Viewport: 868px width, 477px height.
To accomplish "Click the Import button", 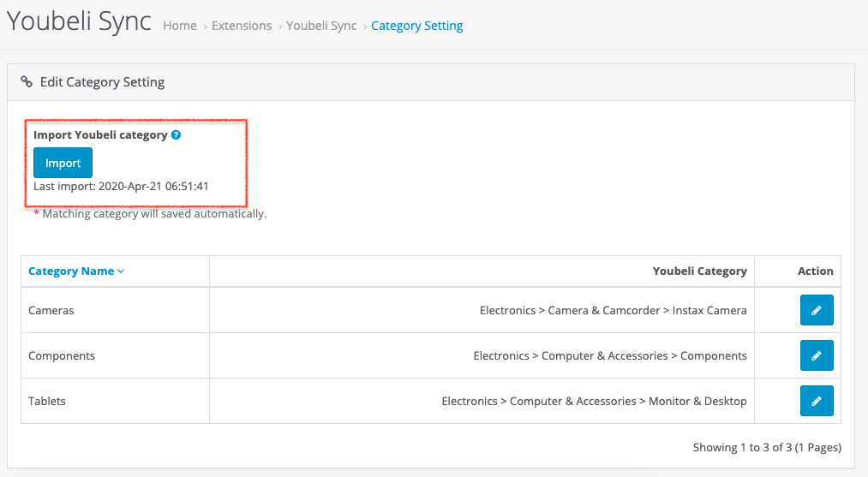I will point(63,163).
